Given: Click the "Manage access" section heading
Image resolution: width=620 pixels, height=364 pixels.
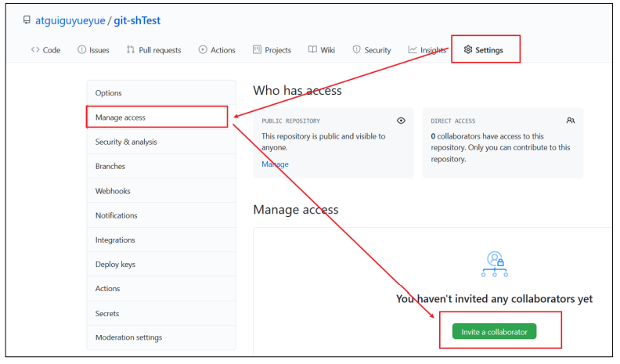Looking at the screenshot, I should pyautogui.click(x=296, y=210).
